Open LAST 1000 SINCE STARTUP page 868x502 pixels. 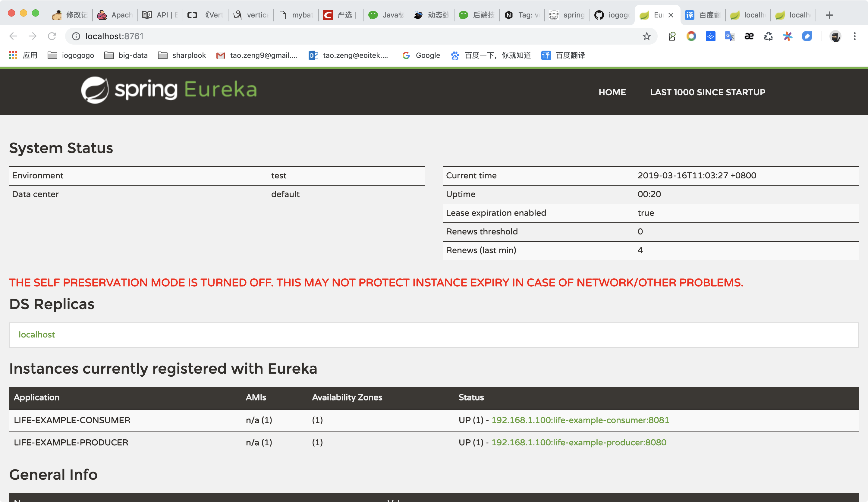(707, 92)
